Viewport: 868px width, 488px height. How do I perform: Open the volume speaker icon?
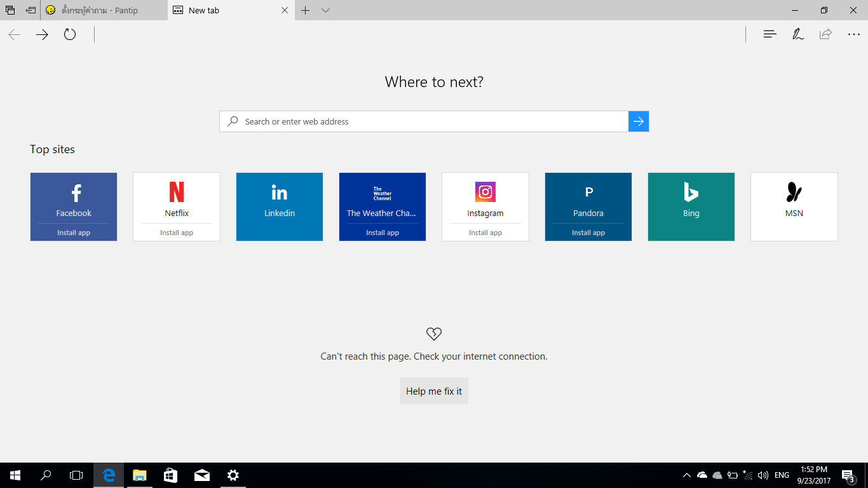pos(763,475)
